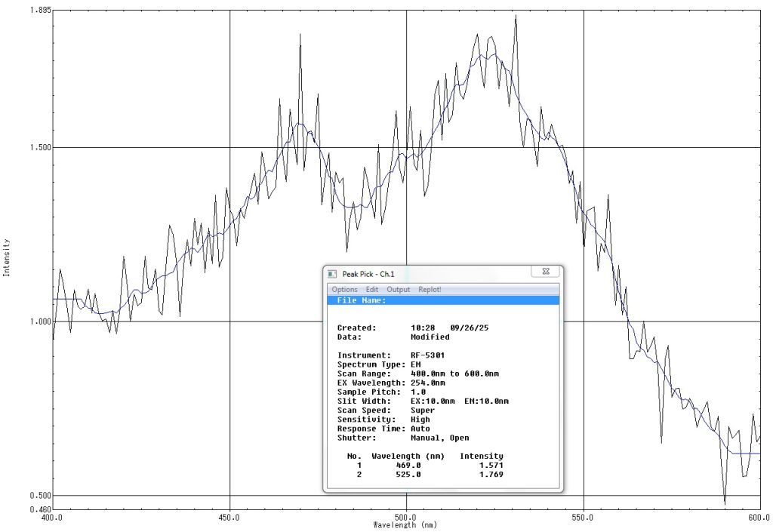Close the Peak Pick - Ch.1 window
Screen dimensions: 773x532
pos(545,272)
